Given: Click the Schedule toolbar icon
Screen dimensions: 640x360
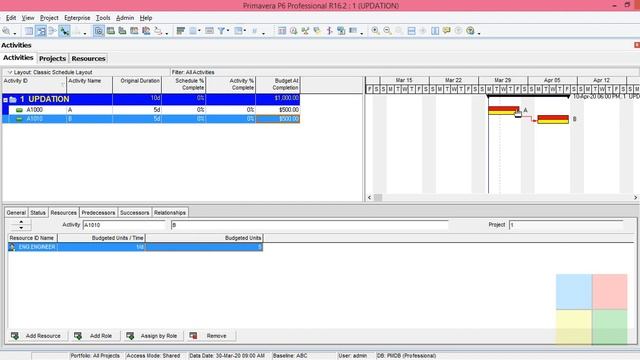Looking at the screenshot, I should [x=282, y=31].
